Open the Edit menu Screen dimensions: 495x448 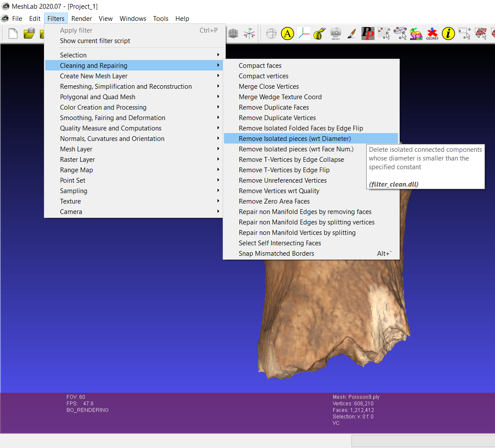[x=35, y=19]
